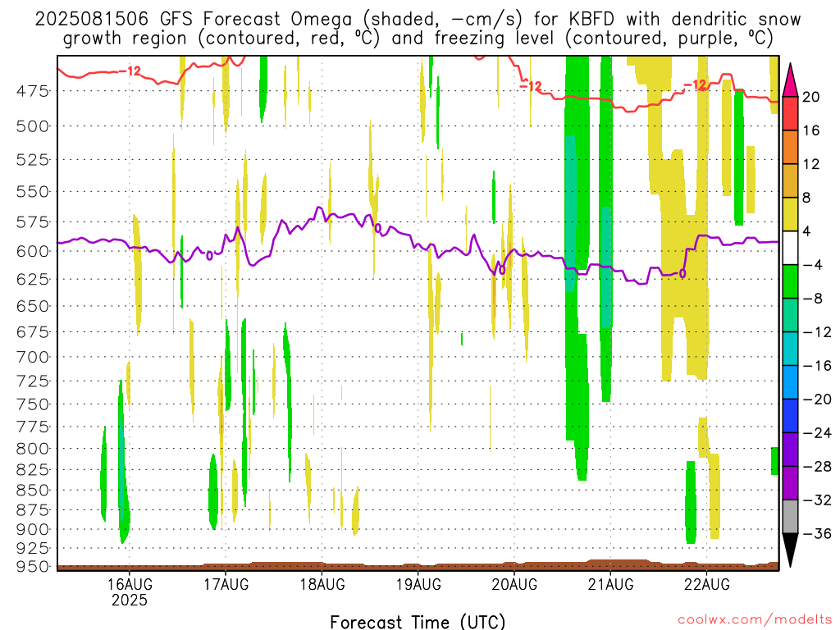The image size is (840, 630).
Task: Click the 575 pressure level label
Action: tap(33, 221)
